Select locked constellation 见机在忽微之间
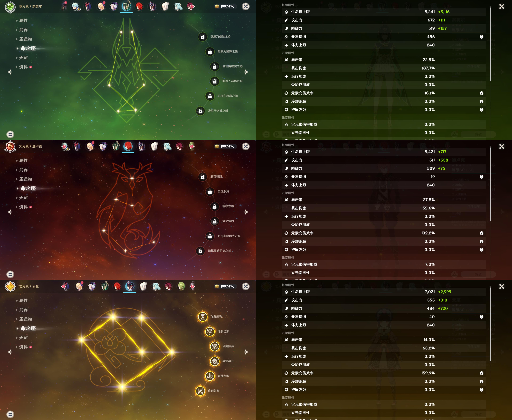This screenshot has width=512, height=420. tap(210, 96)
